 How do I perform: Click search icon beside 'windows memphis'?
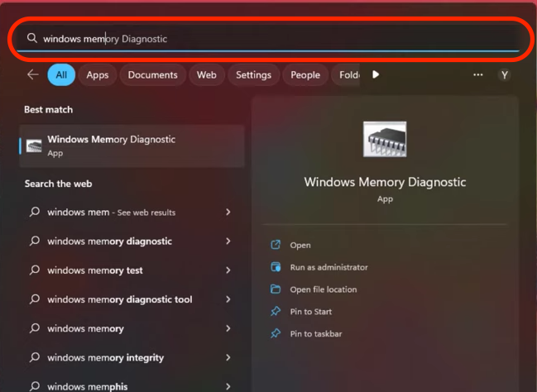pyautogui.click(x=35, y=386)
